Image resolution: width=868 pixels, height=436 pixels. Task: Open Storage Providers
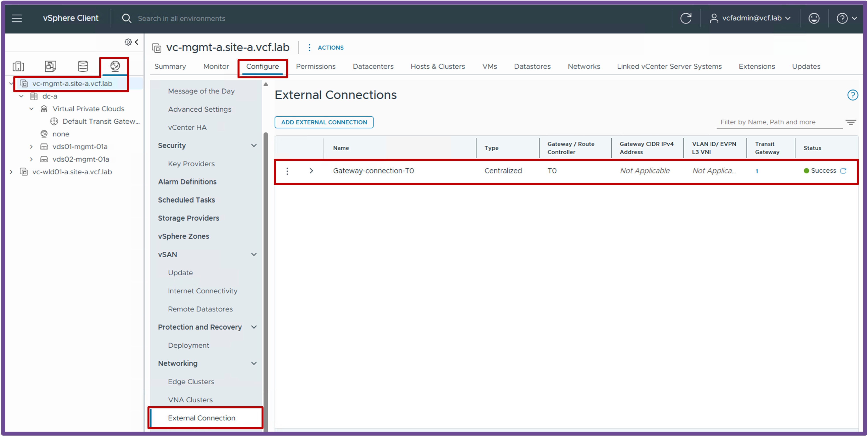188,218
